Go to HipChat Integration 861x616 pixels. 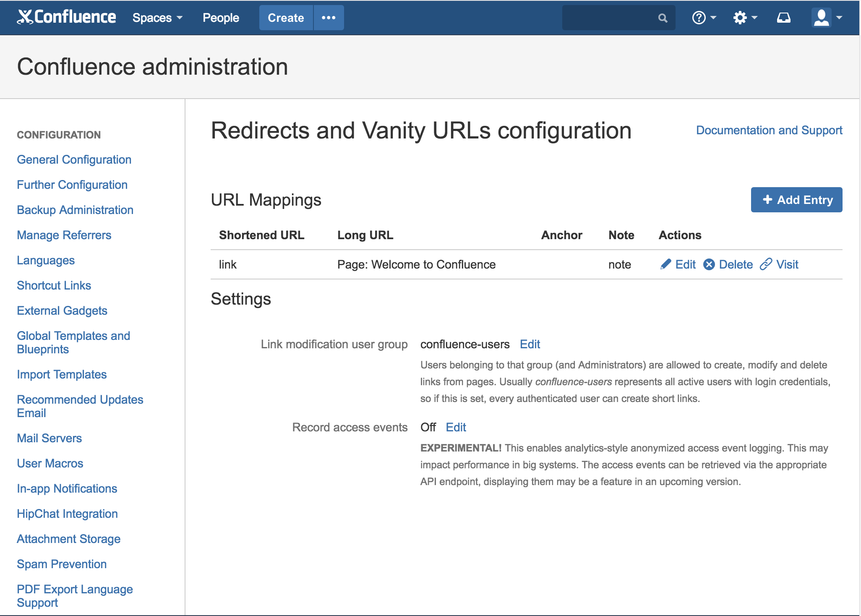pos(68,514)
